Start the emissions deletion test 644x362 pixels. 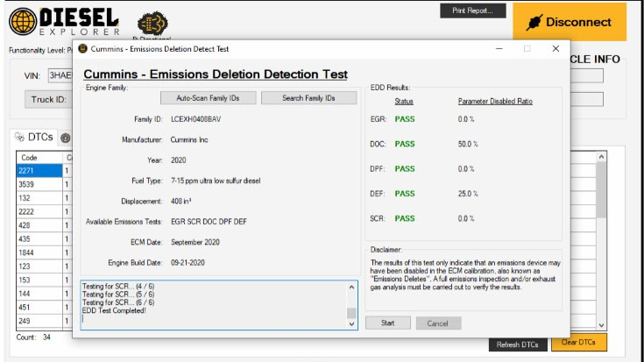[x=386, y=323]
